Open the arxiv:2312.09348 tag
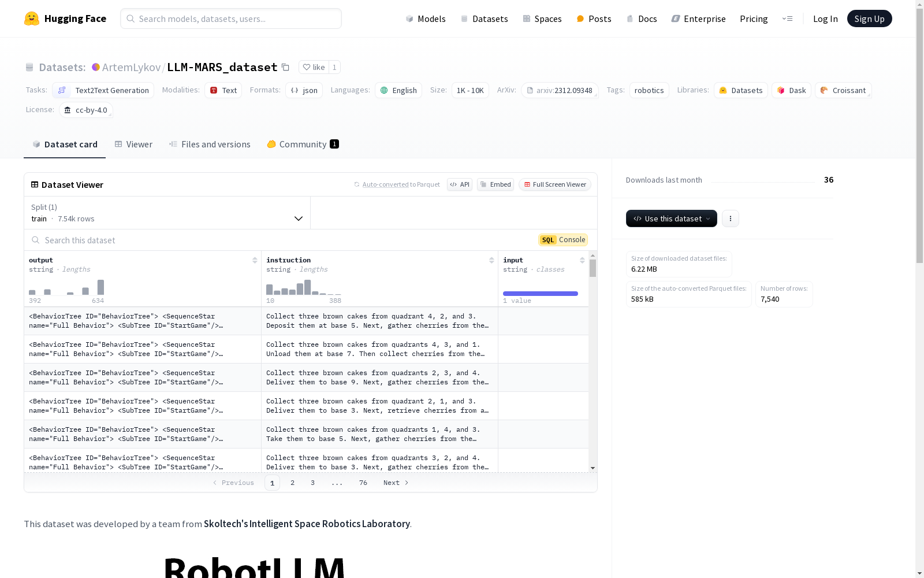This screenshot has height=578, width=924. pos(560,90)
